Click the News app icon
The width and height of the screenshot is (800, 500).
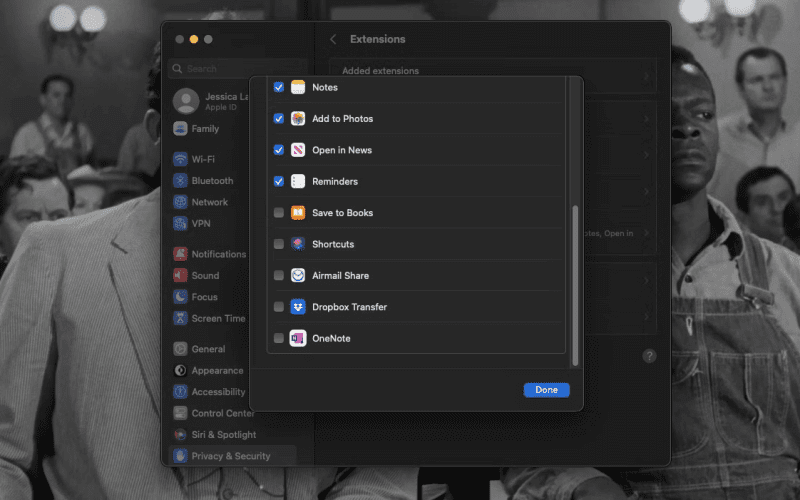[298, 150]
